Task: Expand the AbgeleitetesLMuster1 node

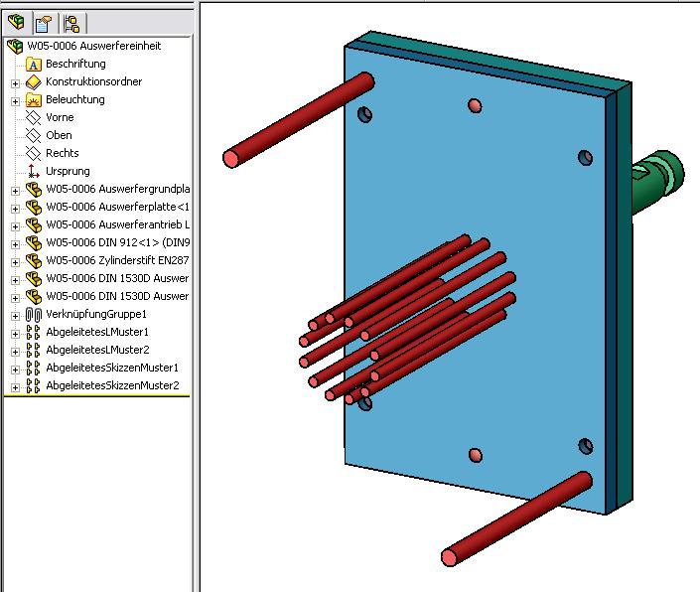Action: pyautogui.click(x=15, y=334)
